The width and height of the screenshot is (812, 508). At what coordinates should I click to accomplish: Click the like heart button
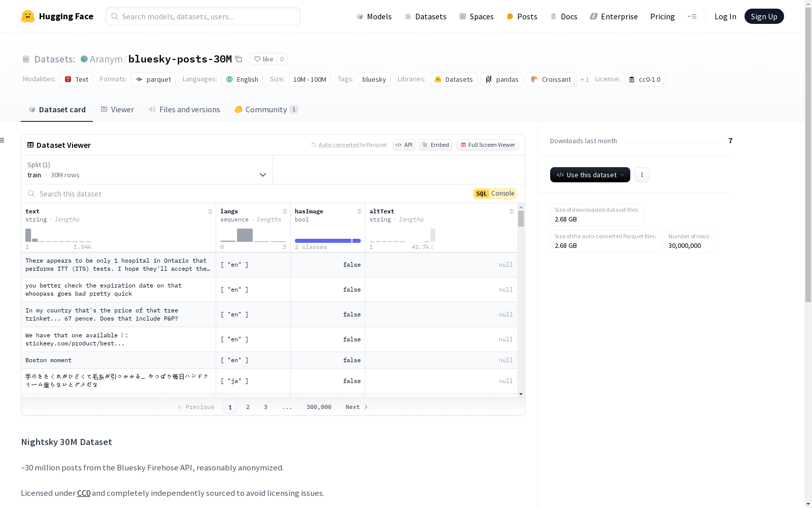[263, 59]
